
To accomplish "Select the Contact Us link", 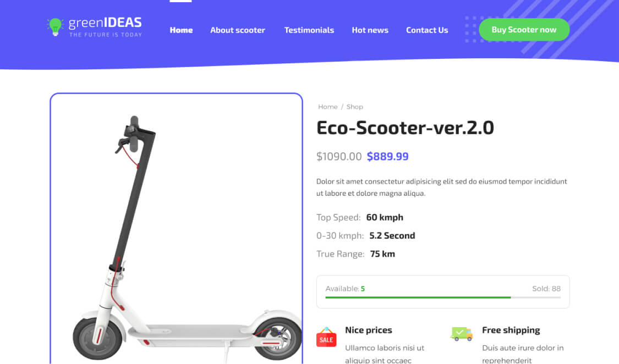I will pyautogui.click(x=427, y=30).
